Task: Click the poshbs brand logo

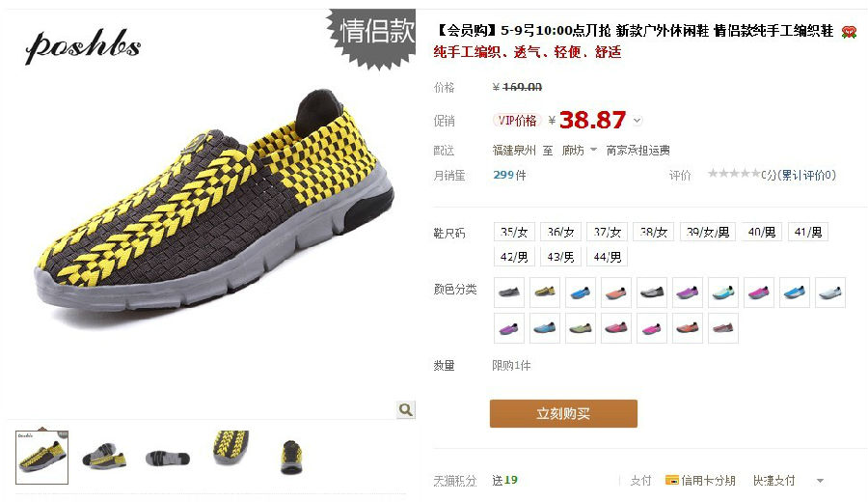Action: pos(83,45)
